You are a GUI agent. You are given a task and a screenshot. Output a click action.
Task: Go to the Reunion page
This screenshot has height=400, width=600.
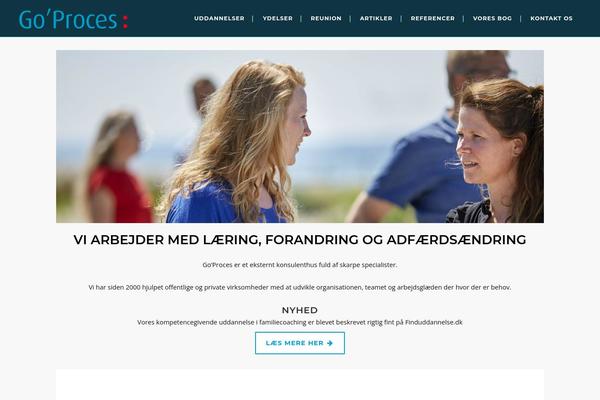click(x=326, y=18)
